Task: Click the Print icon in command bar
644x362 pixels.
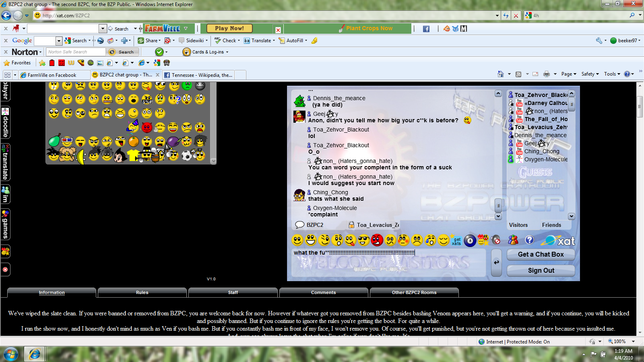Action: point(546,74)
